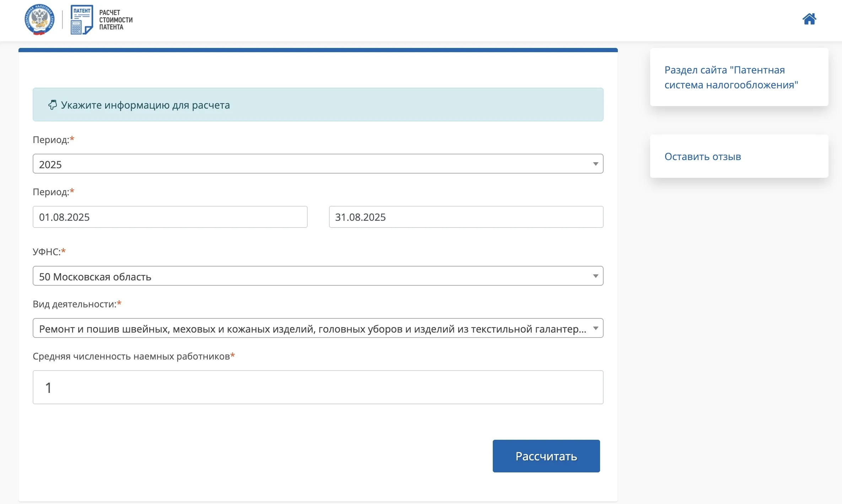Click the year dropdown arrow
842x504 pixels.
[595, 164]
